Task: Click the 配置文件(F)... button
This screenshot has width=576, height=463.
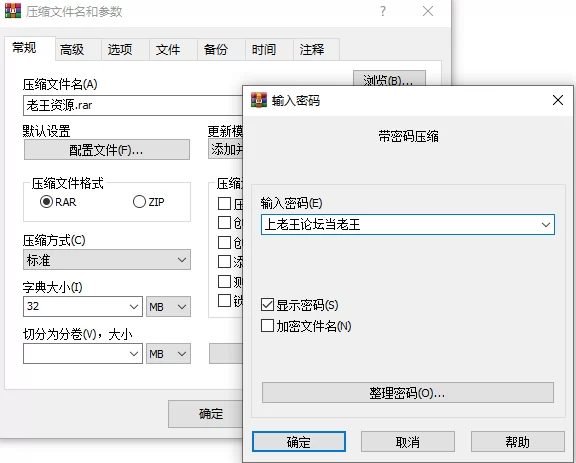Action: 107,150
